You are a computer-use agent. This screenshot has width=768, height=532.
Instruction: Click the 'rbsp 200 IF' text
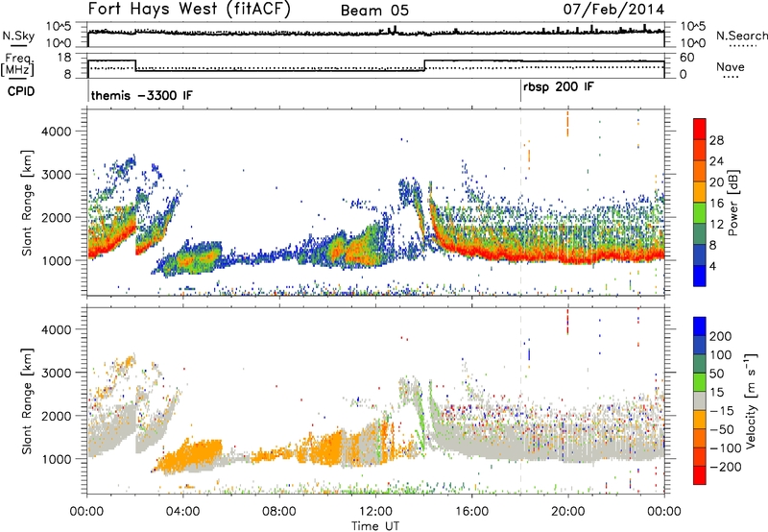pyautogui.click(x=559, y=87)
